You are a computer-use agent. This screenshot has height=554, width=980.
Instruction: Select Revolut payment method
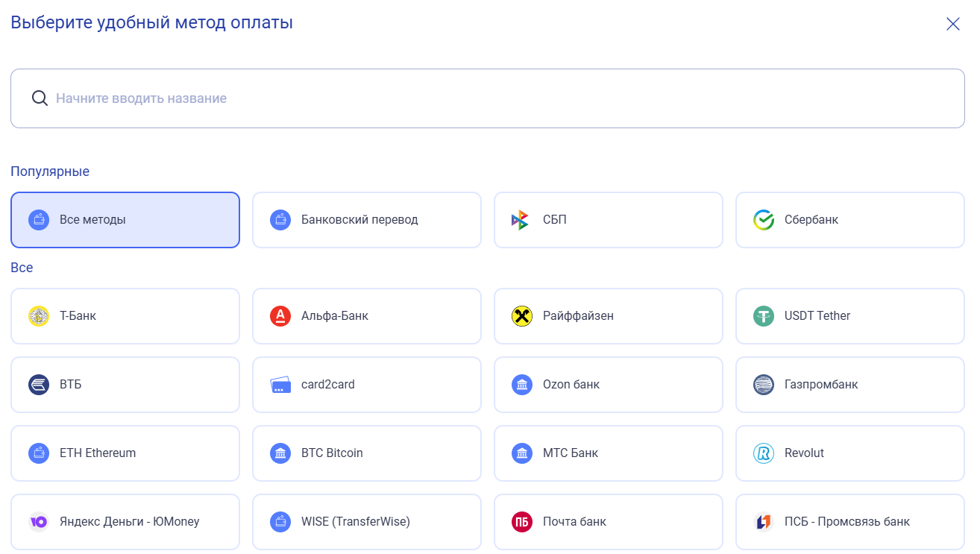[850, 453]
